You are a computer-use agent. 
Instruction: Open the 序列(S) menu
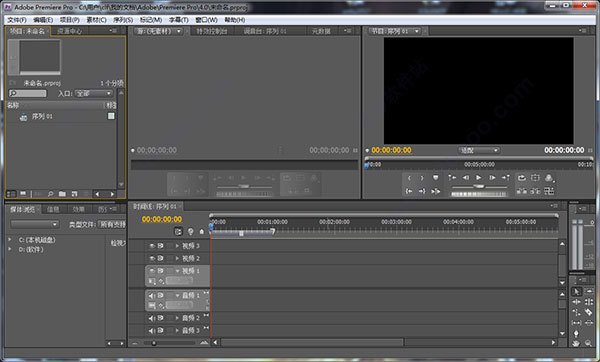point(123,20)
